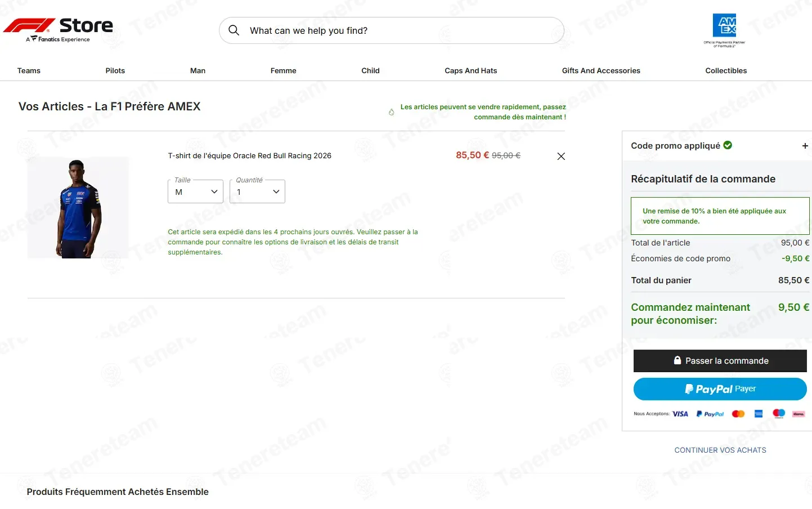
Task: Open the Teams menu
Action: 29,70
